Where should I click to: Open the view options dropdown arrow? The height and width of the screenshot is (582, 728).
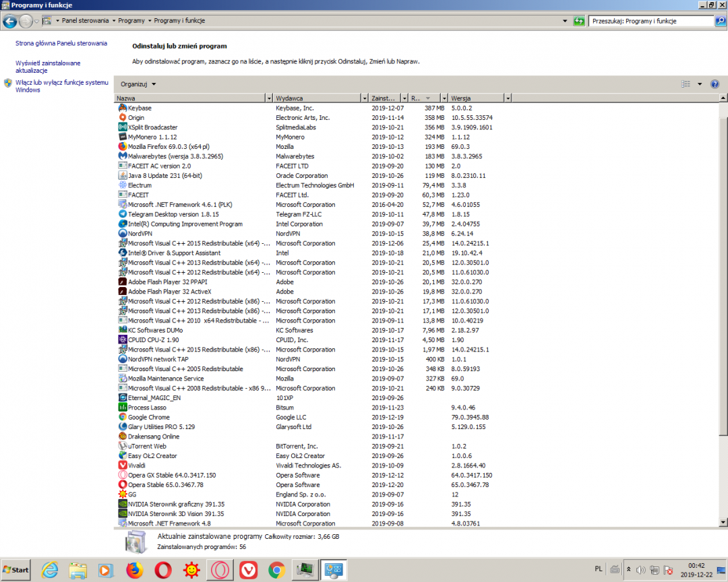tap(699, 84)
